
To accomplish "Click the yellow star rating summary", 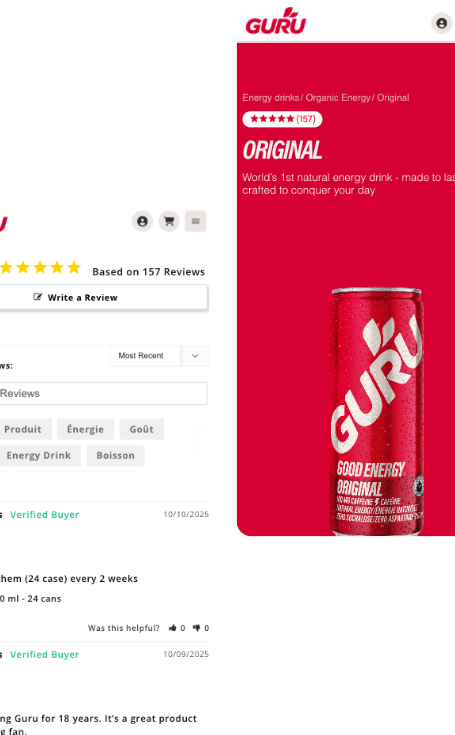I will (40, 268).
